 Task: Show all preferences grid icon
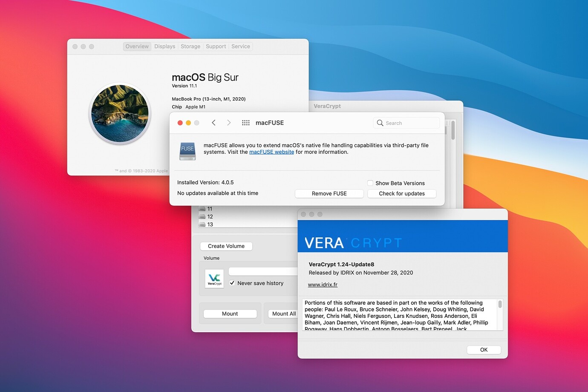246,123
